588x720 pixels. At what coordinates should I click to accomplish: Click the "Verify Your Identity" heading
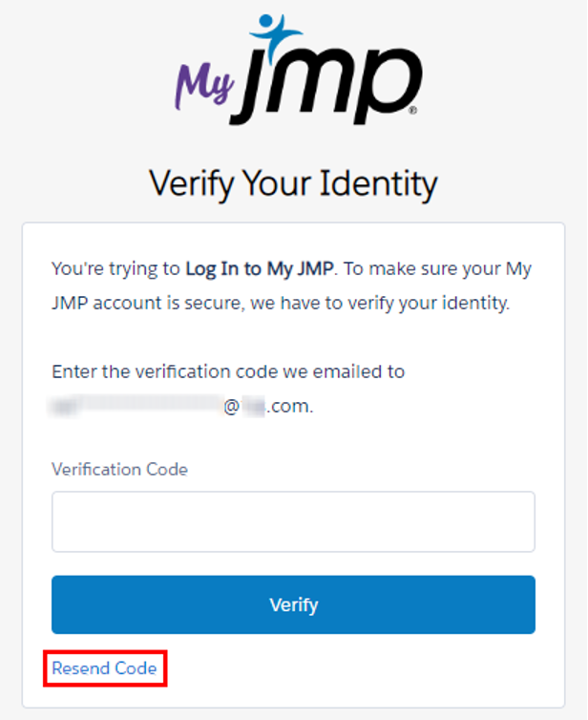pos(293,181)
